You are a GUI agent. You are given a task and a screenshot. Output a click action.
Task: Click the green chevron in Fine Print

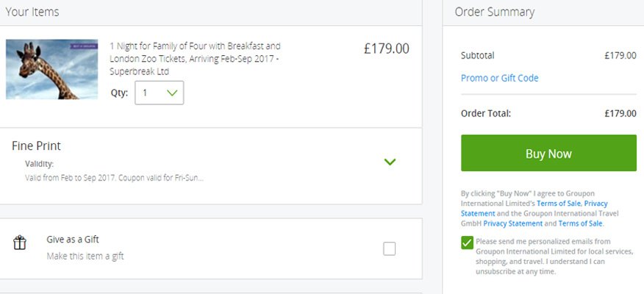(390, 162)
